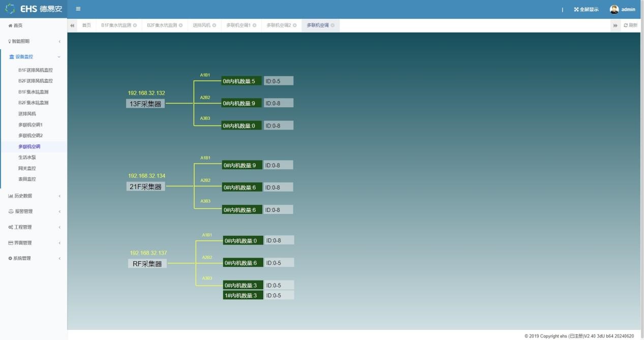This screenshot has width=644, height=340.
Task: Open 生活水泵 in the sidebar
Action: point(27,158)
